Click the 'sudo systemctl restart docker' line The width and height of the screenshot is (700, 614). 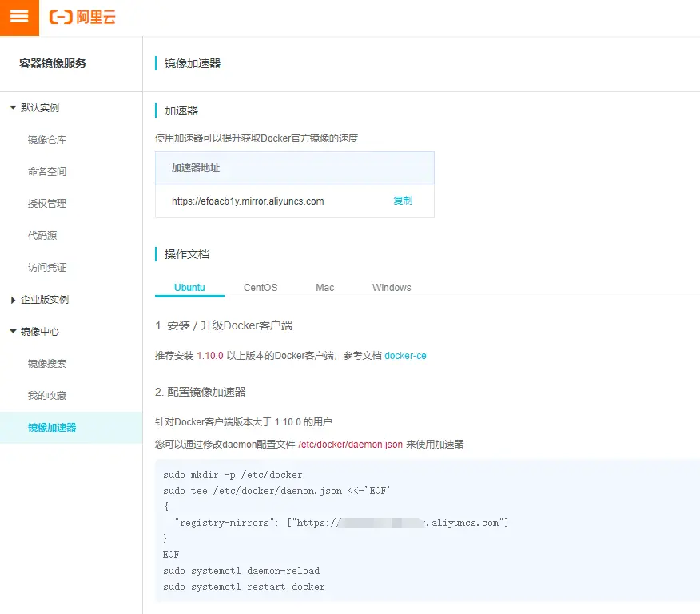(x=244, y=587)
